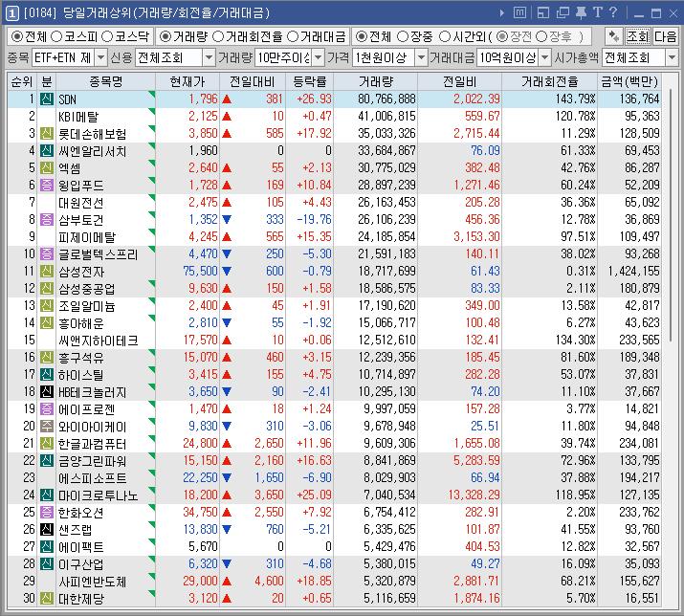
Task: Click the 신 badge next to SDN
Action: 47,99
